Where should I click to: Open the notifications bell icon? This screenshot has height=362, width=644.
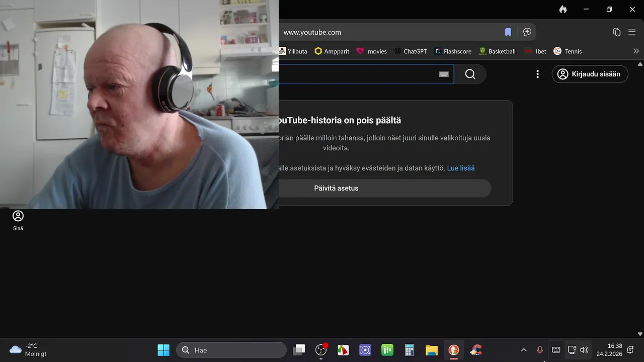tap(630, 350)
